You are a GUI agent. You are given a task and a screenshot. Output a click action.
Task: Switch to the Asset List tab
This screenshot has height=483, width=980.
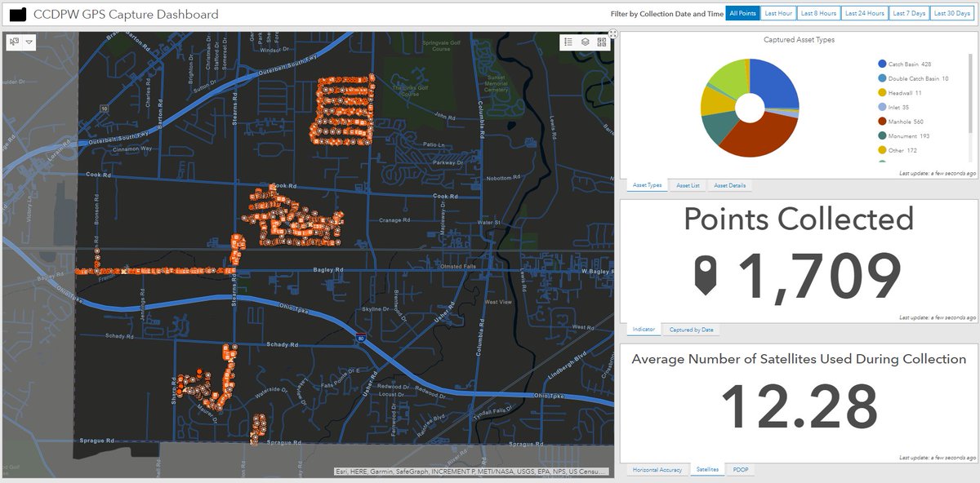click(688, 185)
